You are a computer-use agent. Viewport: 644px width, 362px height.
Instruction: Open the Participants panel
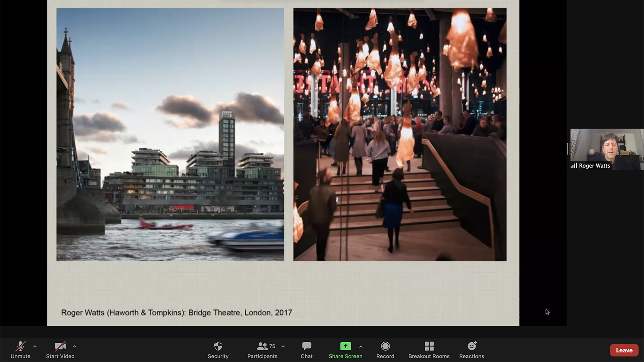262,350
